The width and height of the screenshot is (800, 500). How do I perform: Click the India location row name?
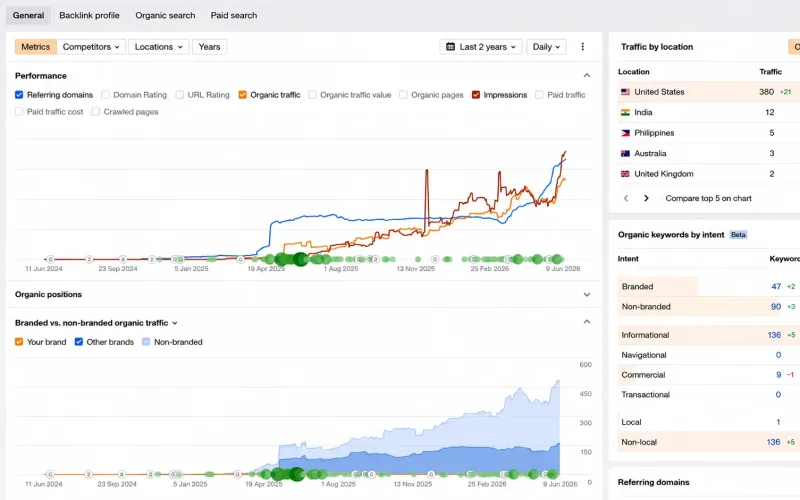[643, 112]
